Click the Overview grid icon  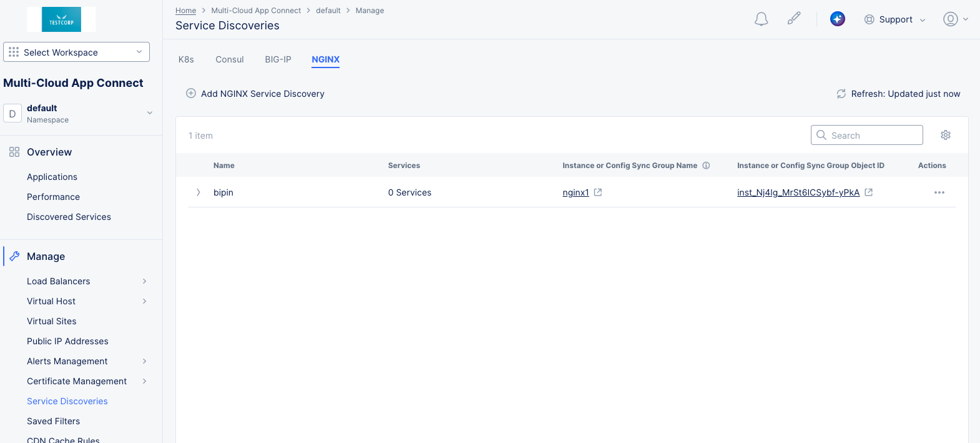tap(14, 152)
